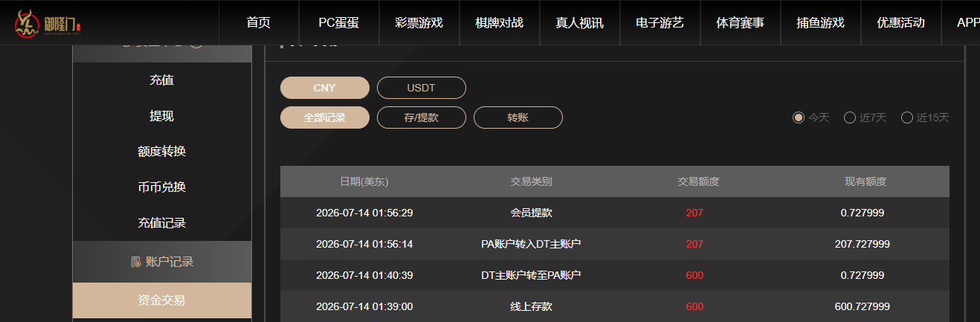Select the 今天 radio button
The height and width of the screenshot is (322, 980).
[799, 117]
